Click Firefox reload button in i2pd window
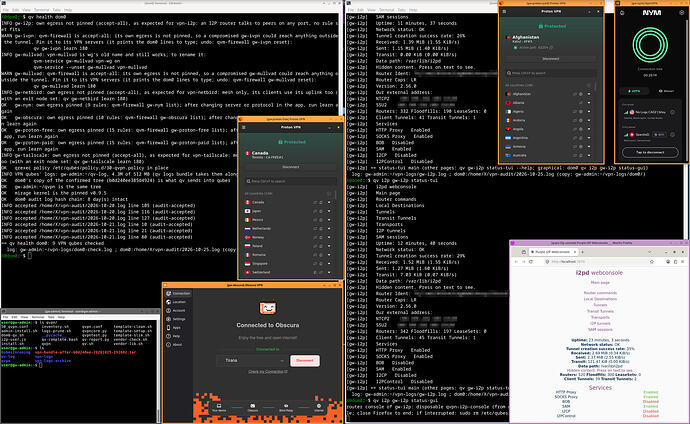 [x=531, y=261]
